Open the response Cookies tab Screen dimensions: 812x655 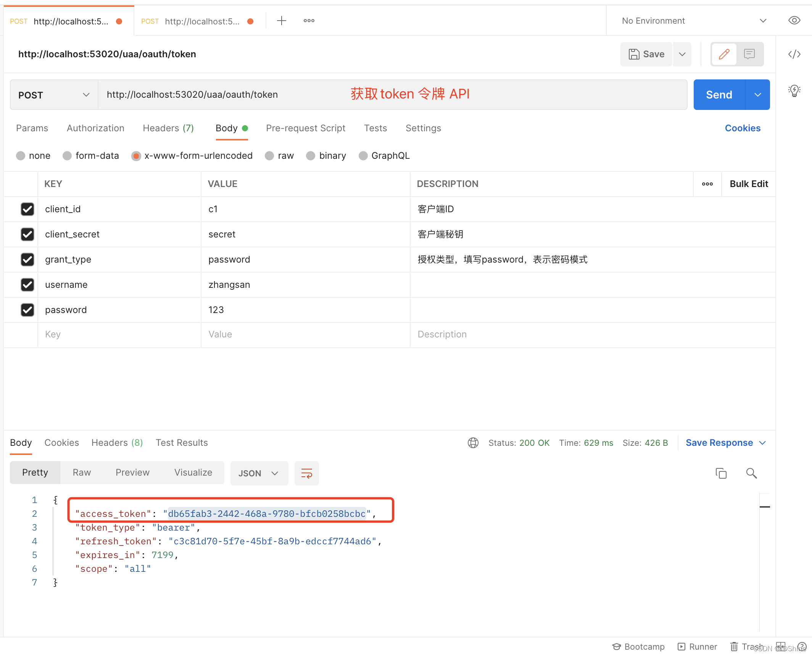[62, 443]
